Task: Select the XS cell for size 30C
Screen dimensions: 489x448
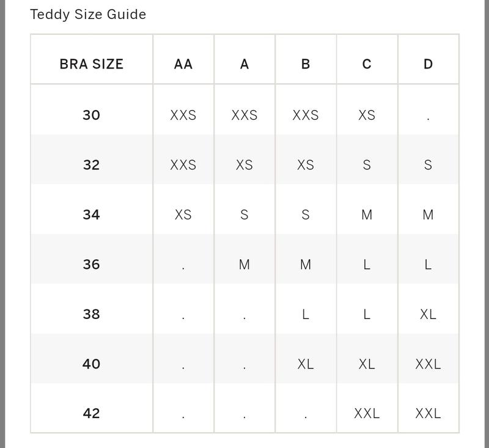Action: pos(367,115)
